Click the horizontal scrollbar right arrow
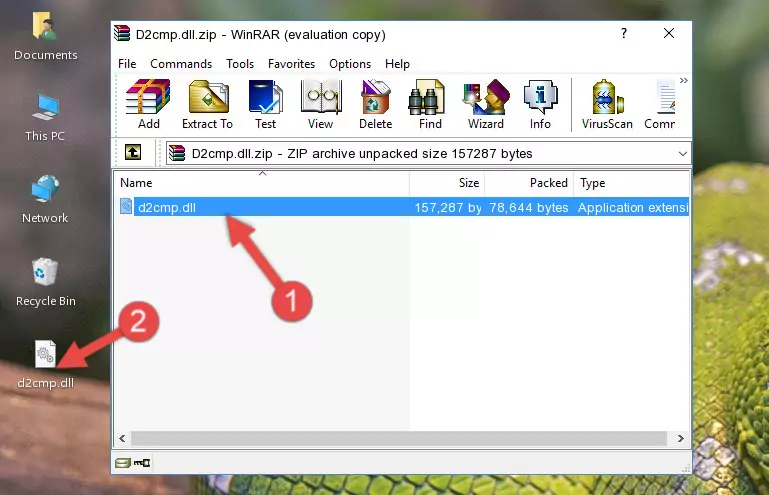The height and width of the screenshot is (495, 769). tap(681, 438)
